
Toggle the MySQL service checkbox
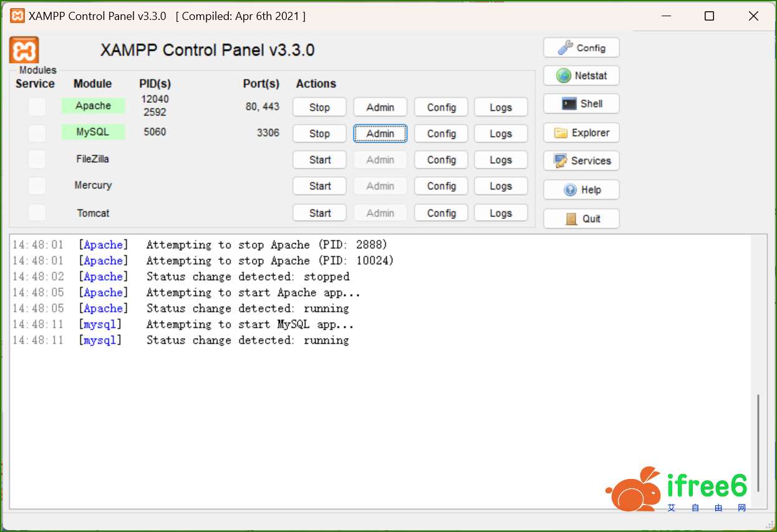pyautogui.click(x=37, y=133)
